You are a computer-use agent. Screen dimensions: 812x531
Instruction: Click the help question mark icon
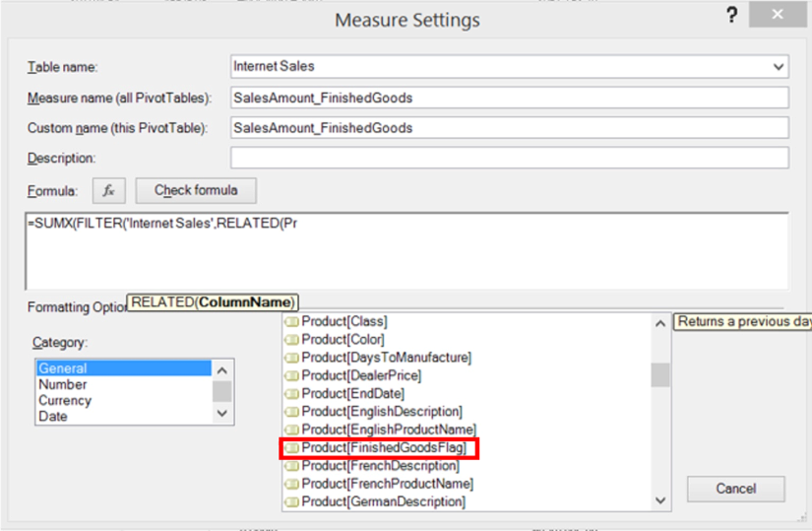tap(731, 16)
